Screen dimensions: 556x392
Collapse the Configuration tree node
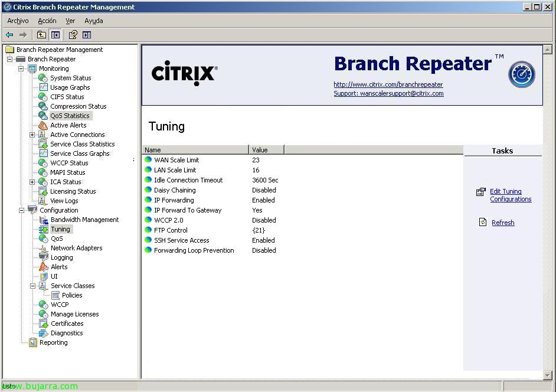click(21, 210)
